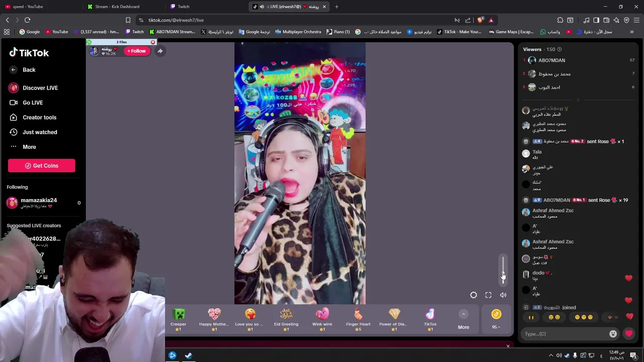Image resolution: width=644 pixels, height=362 pixels.
Task: Open the Multiplayer Orchestra bookmark
Action: (x=298, y=32)
